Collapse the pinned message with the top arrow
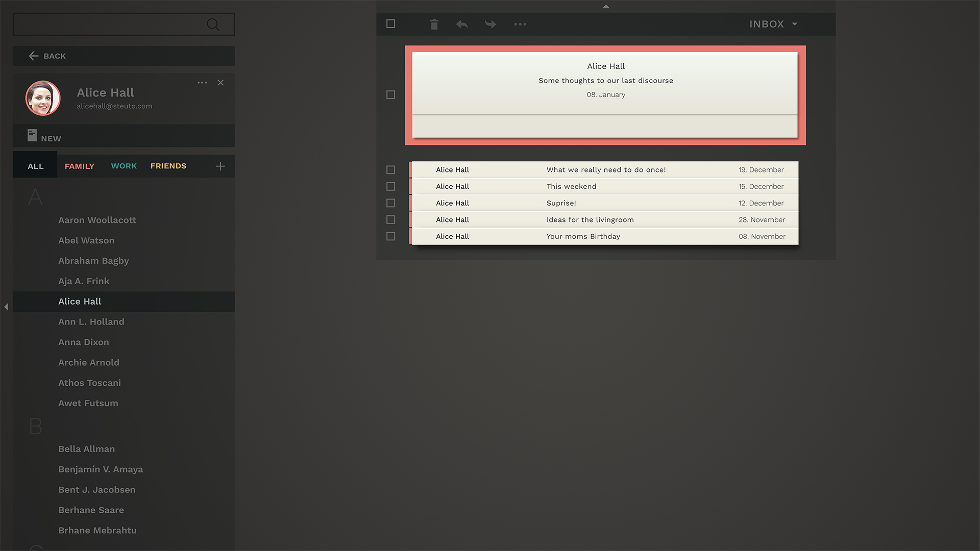 605,7
